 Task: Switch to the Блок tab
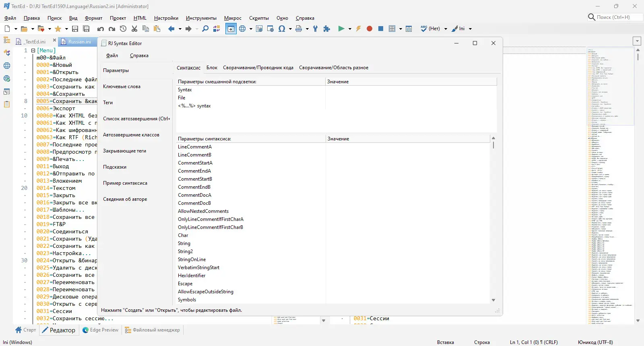212,68
